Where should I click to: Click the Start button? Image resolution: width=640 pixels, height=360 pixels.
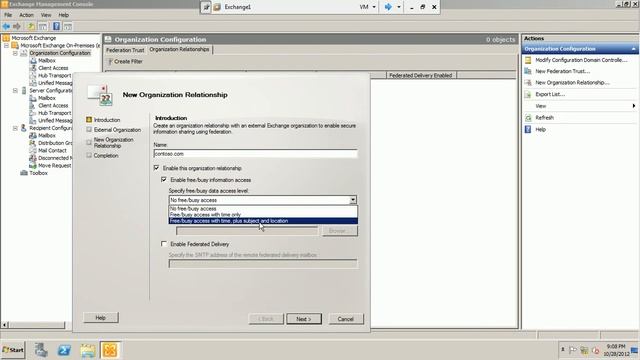[13, 350]
